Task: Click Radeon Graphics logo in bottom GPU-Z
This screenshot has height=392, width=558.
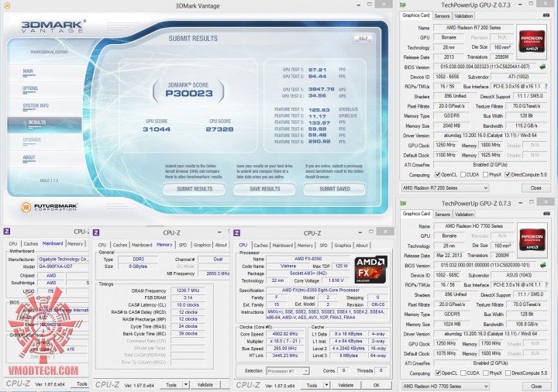Action: (x=532, y=240)
